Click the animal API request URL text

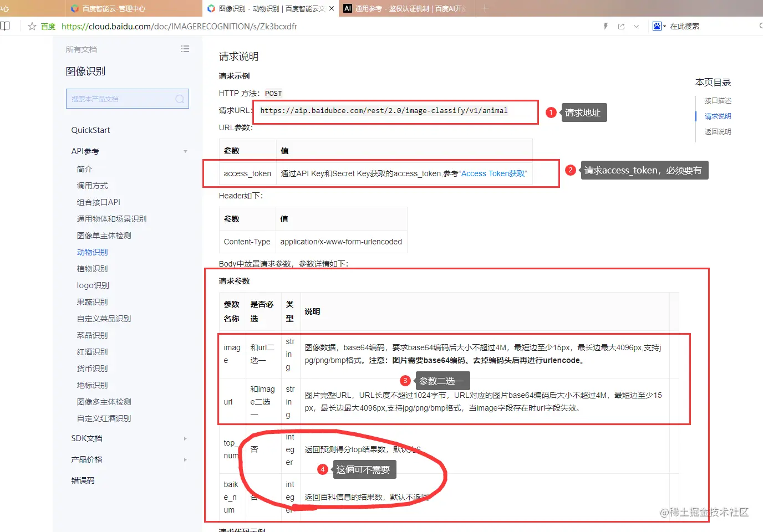[x=384, y=110]
